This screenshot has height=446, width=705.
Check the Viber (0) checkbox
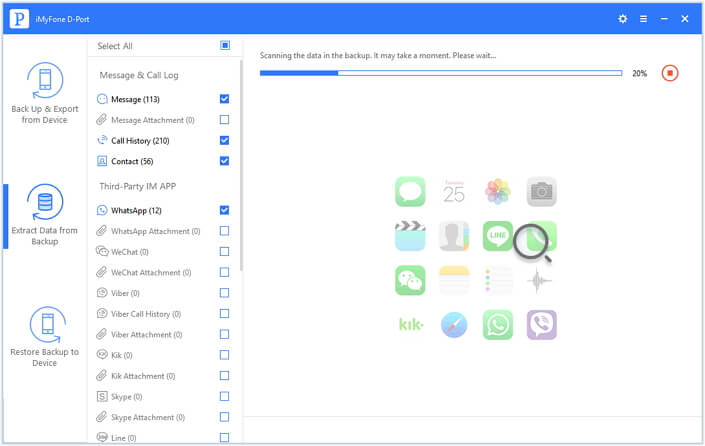tap(224, 293)
